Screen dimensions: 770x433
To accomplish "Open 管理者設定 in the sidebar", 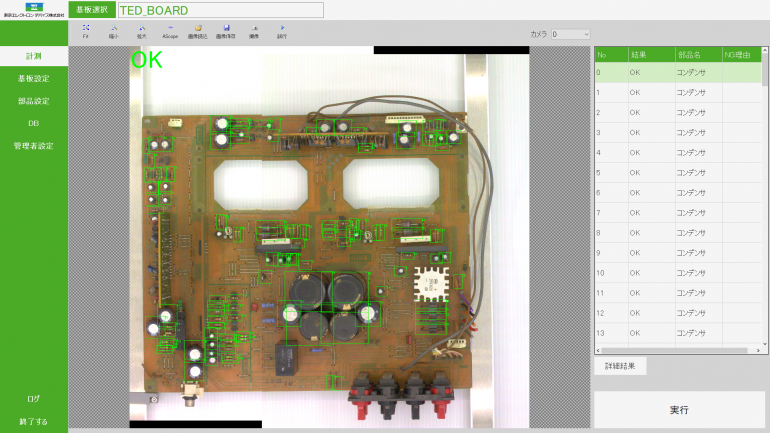I will (x=34, y=146).
